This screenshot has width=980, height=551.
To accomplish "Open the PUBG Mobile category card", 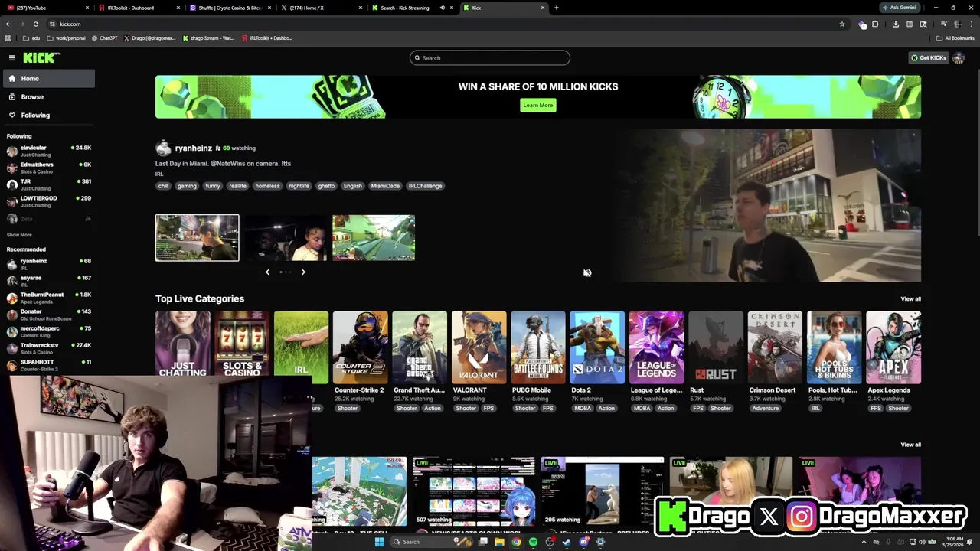I will (538, 347).
